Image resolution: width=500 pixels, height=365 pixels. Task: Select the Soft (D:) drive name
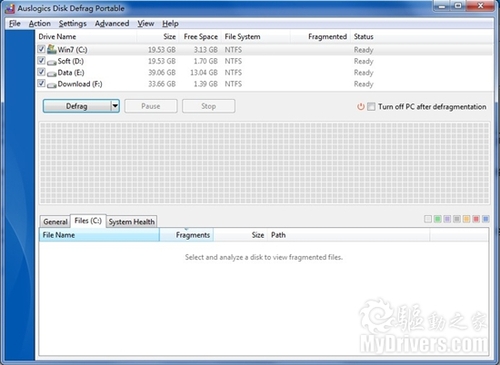point(71,61)
